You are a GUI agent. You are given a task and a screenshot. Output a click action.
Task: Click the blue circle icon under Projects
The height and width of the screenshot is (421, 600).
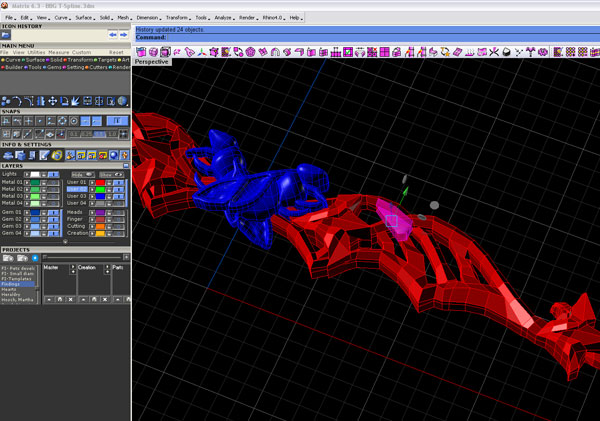(35, 258)
